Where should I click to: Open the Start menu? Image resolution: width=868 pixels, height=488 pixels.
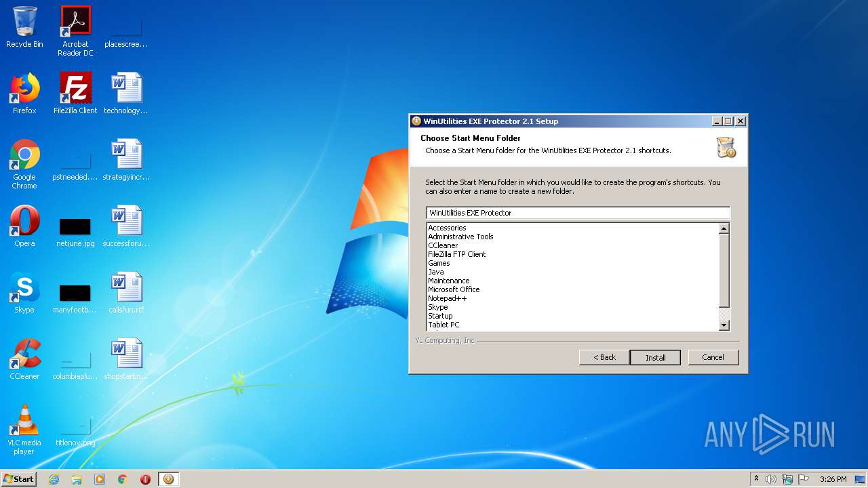19,479
